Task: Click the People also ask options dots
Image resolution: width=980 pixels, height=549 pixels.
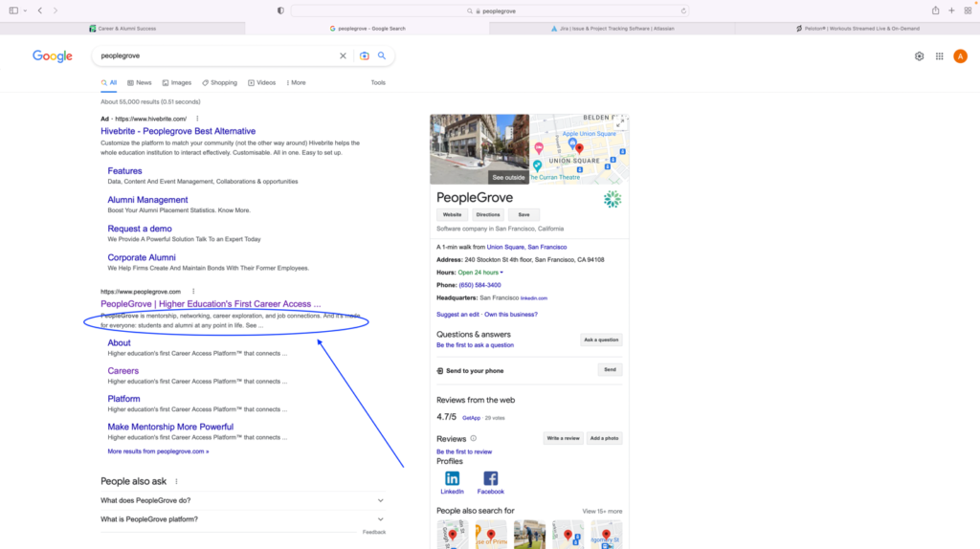Action: click(176, 481)
